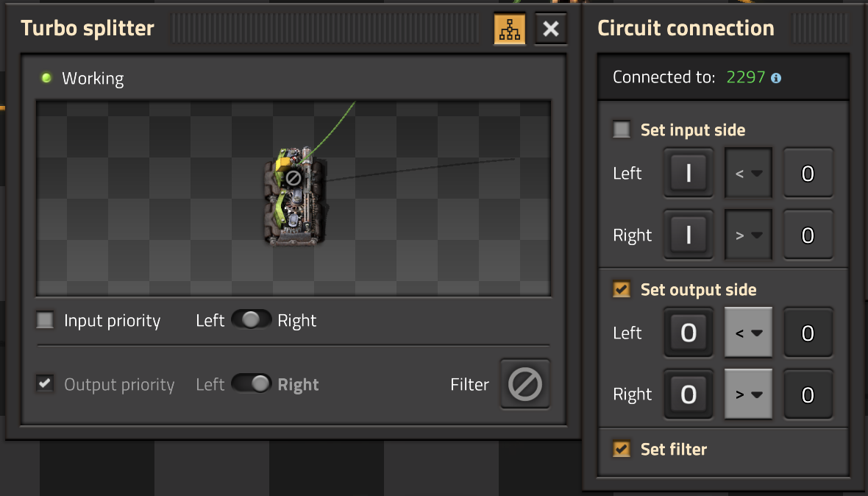Click the info icon beside network 2297
Viewport: 868px width, 496px height.
tap(775, 77)
